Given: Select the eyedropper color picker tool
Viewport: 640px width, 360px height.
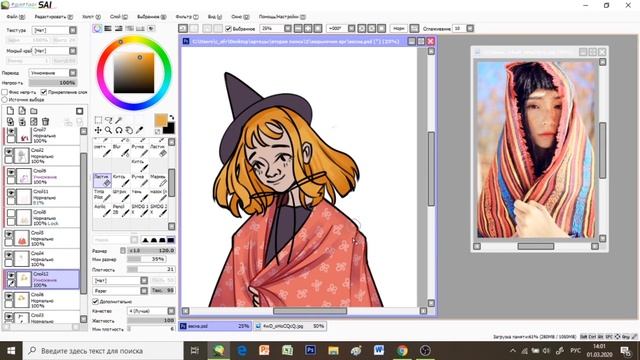Looking at the screenshot, I should tap(140, 130).
